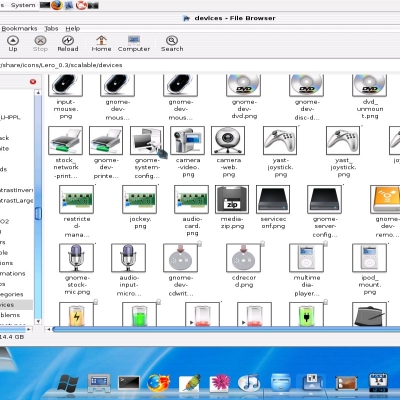Screen dimensions: 400x400
Task: Select the camera-web.png webcam icon
Action: [x=228, y=140]
